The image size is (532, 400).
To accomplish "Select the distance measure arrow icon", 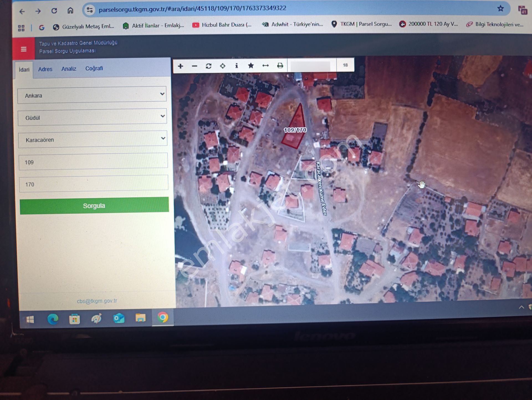I will tap(265, 66).
